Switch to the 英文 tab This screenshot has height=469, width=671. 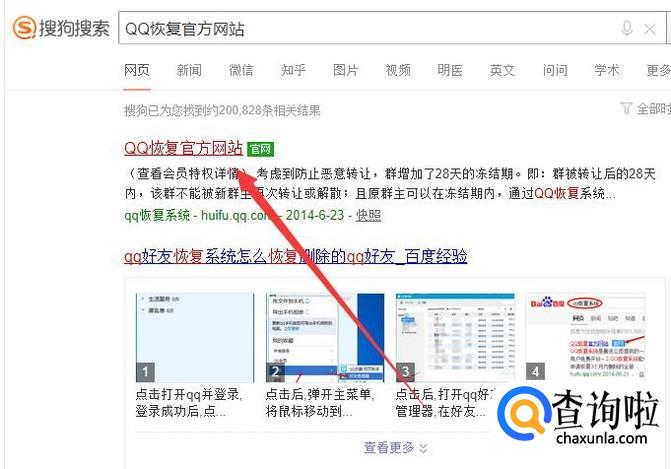pos(502,70)
